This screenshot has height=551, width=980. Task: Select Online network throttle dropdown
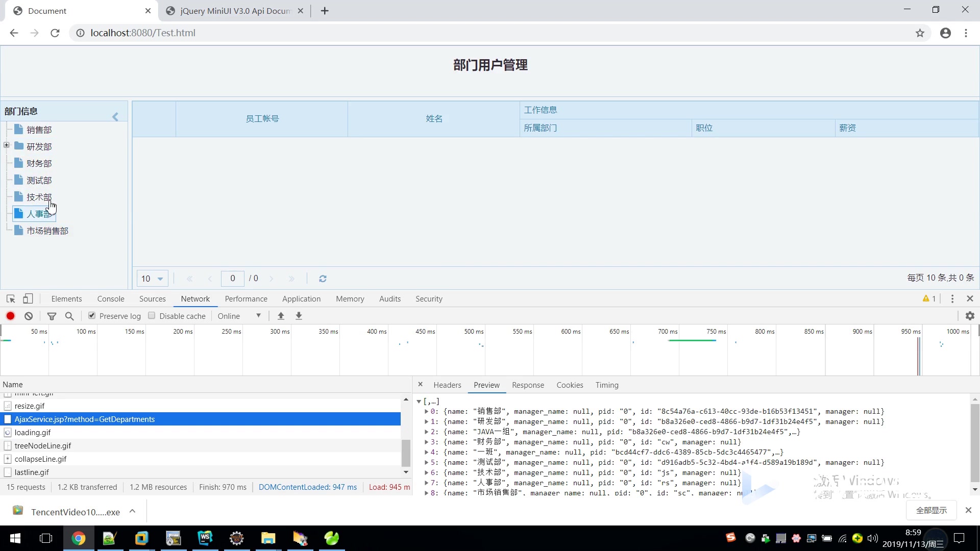point(239,315)
